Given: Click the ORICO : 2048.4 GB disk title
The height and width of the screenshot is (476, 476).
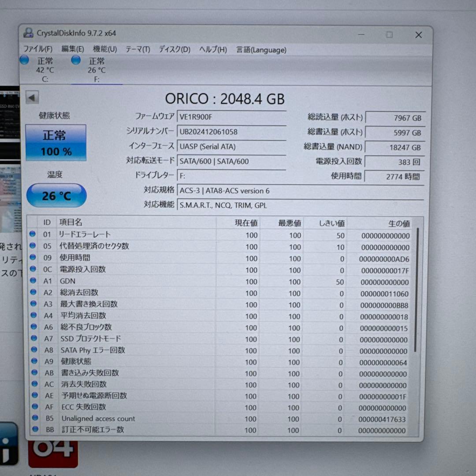Looking at the screenshot, I should tap(225, 99).
